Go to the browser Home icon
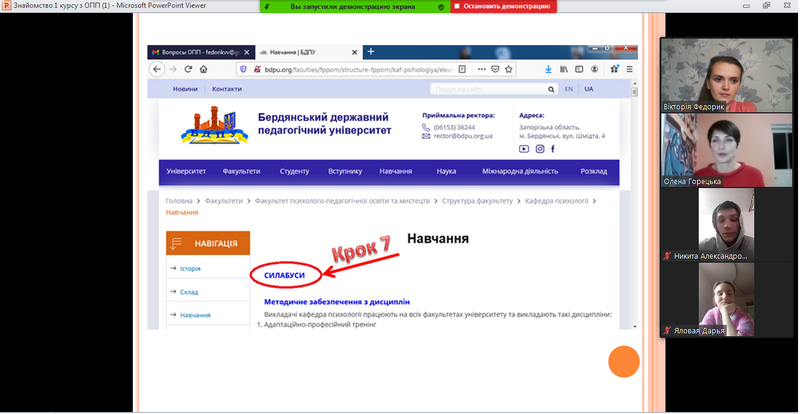 coord(203,69)
